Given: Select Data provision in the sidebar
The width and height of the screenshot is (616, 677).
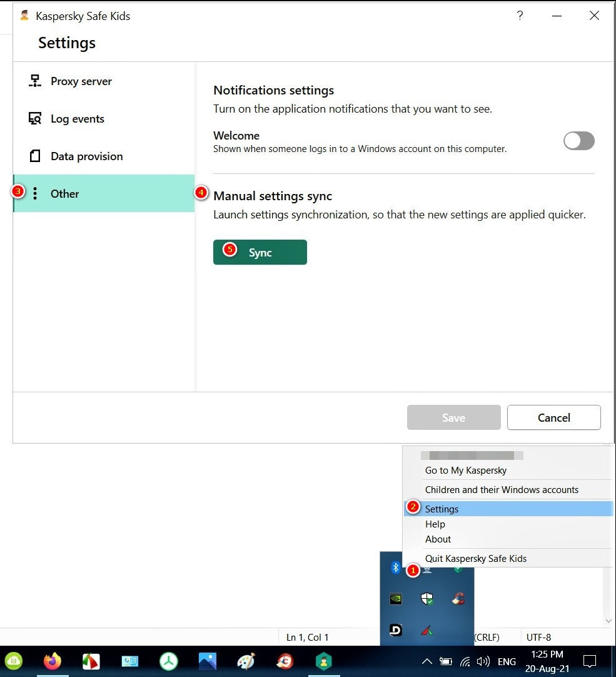Looking at the screenshot, I should coord(104,156).
